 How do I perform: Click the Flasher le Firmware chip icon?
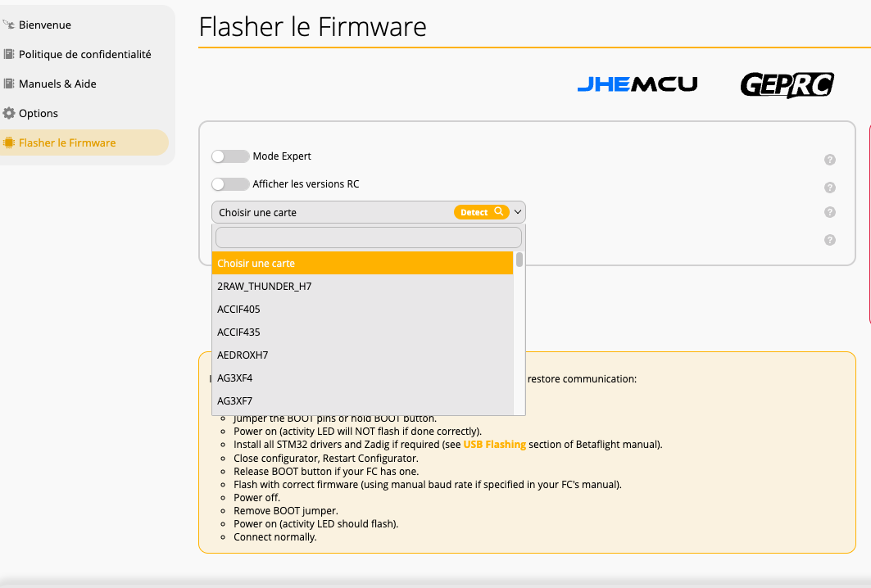(x=9, y=142)
